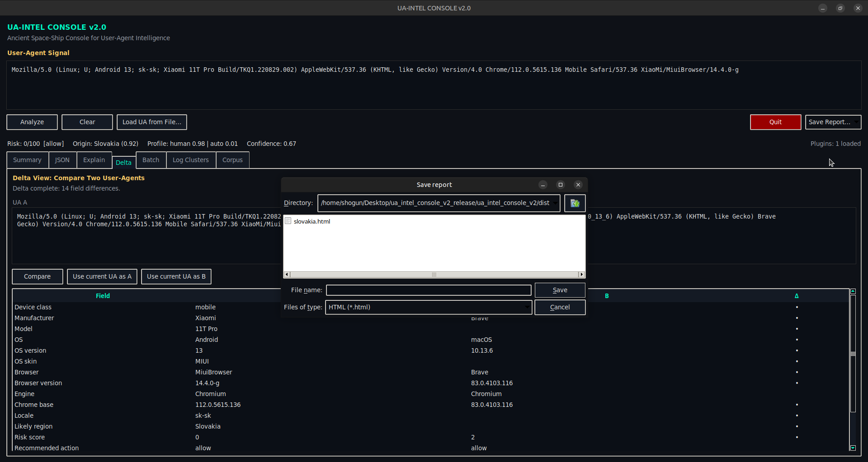Focus the File name input field
Screen dimensions: 868x462
pyautogui.click(x=428, y=290)
